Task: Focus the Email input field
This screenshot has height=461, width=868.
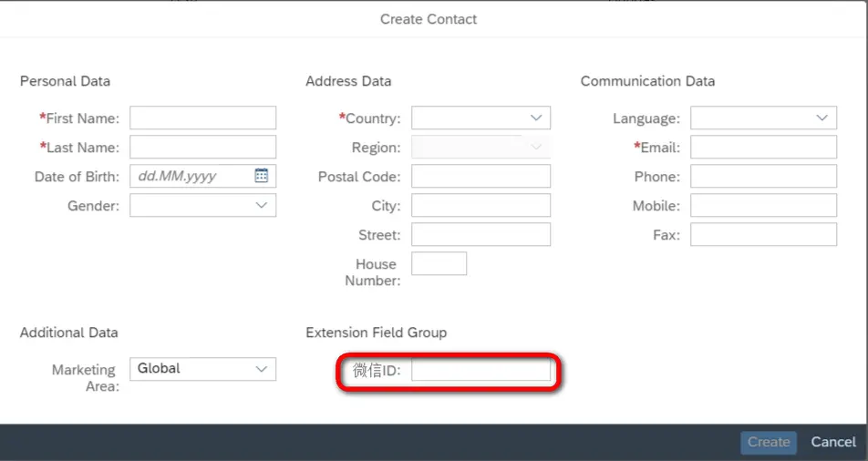Action: [763, 148]
